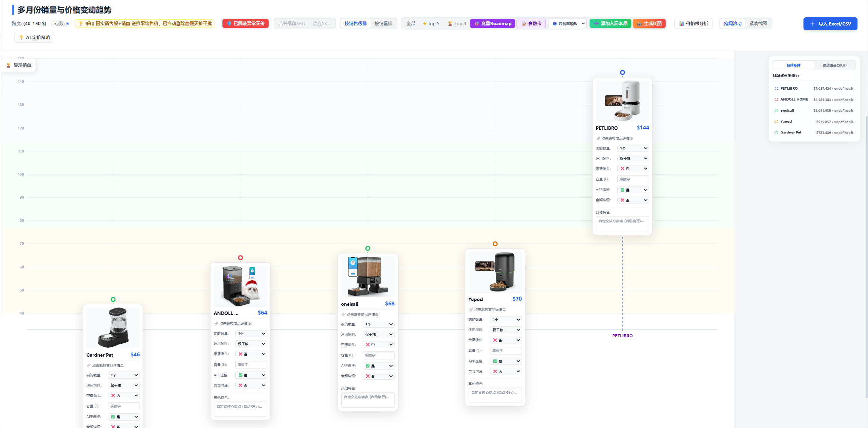
Task: Click the Yuposl legend circle in ranking
Action: tap(776, 122)
